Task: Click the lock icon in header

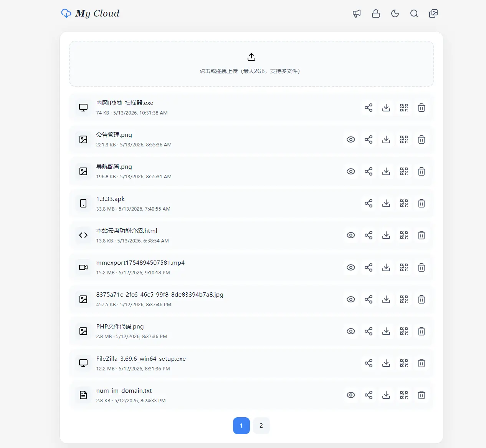Action: [x=376, y=14]
